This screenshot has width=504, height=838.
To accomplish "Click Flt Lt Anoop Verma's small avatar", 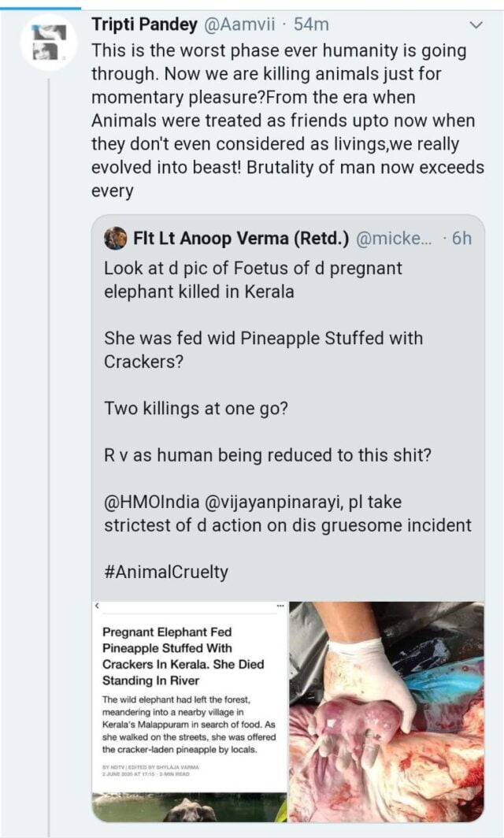I will (115, 238).
